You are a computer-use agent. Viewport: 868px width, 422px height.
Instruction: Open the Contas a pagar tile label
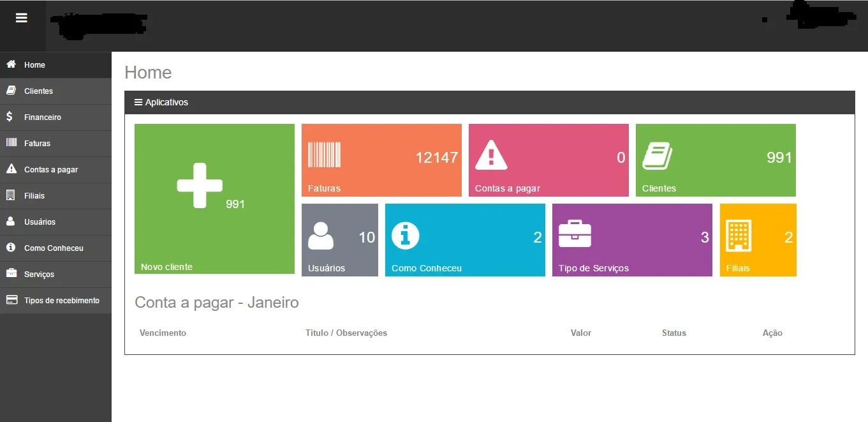tap(508, 188)
